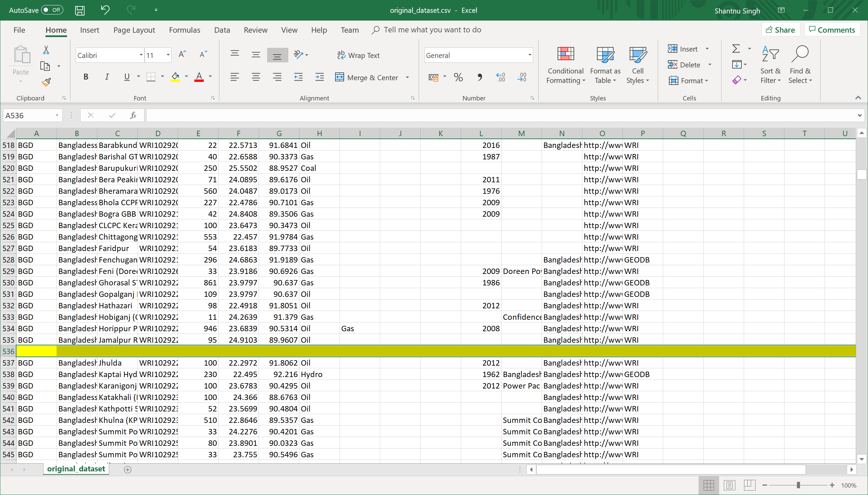
Task: Open the Comments button
Action: point(832,30)
